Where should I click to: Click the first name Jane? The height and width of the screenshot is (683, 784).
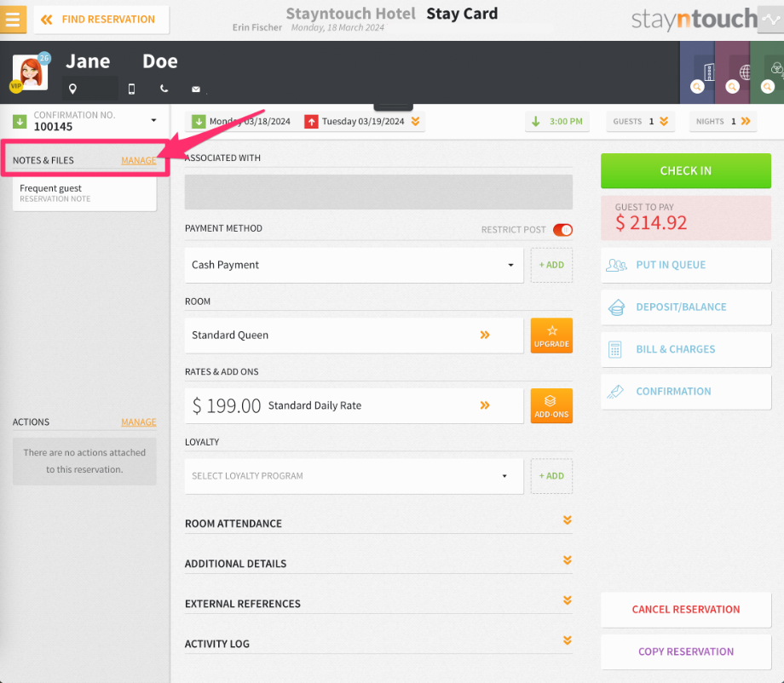point(88,61)
